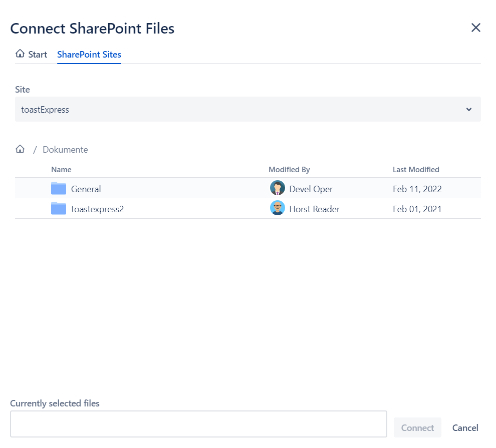This screenshot has height=448, width=496.
Task: Open the toastexpress2 folder by name
Action: pos(97,209)
